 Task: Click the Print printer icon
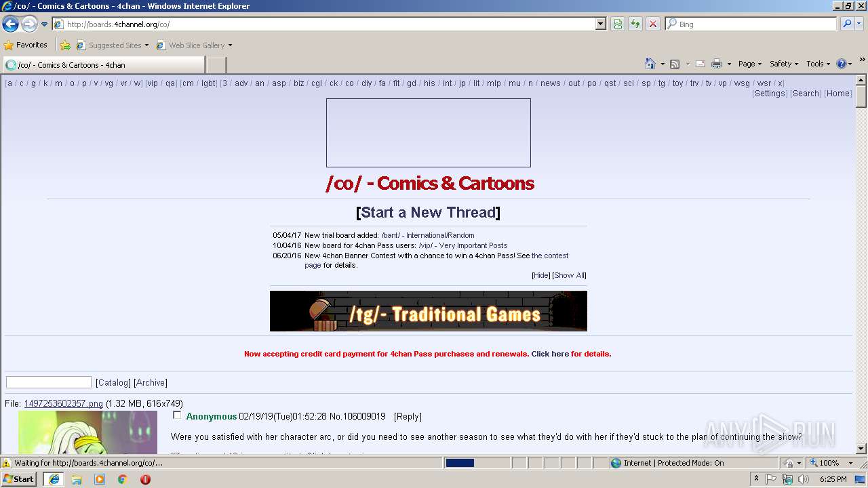pyautogui.click(x=717, y=64)
